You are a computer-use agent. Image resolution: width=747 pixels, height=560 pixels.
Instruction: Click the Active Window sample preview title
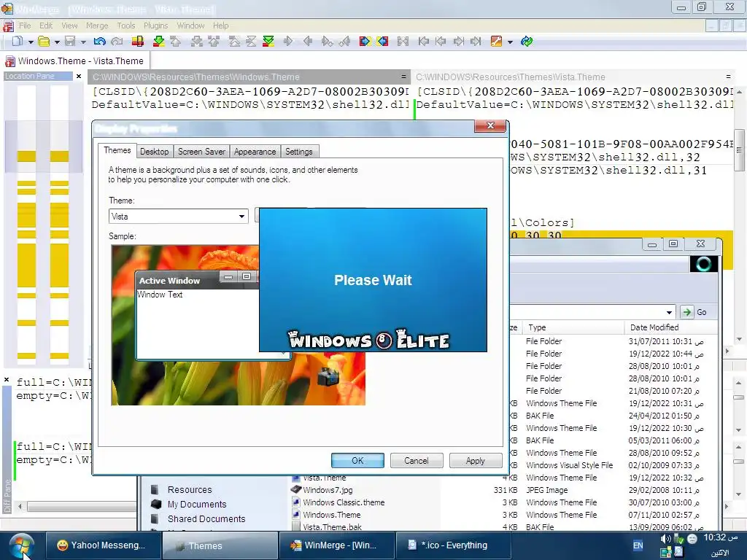(169, 281)
